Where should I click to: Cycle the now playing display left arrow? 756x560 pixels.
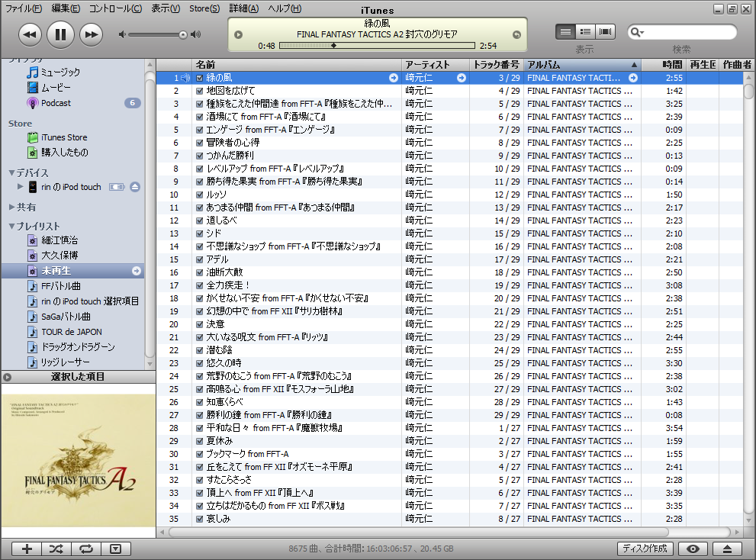[238, 35]
